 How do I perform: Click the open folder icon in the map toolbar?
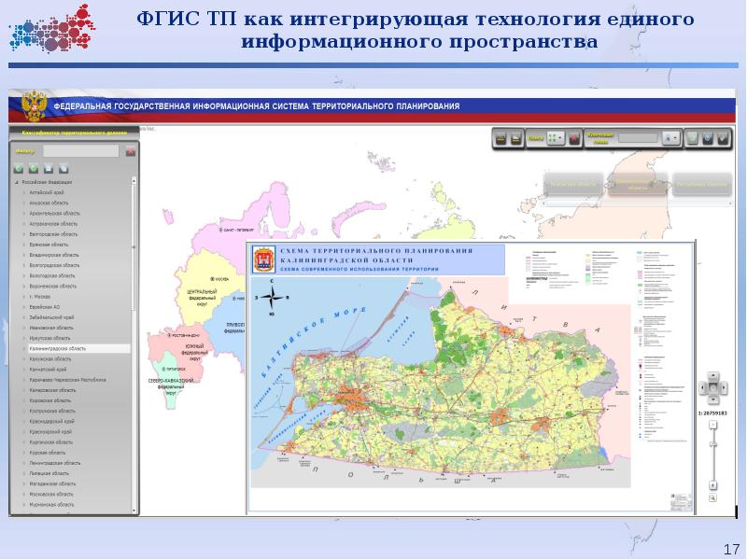(515, 138)
